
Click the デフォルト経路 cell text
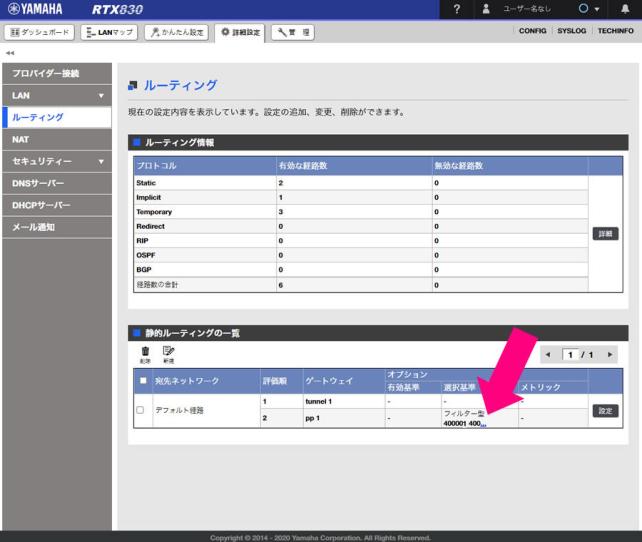(179, 410)
